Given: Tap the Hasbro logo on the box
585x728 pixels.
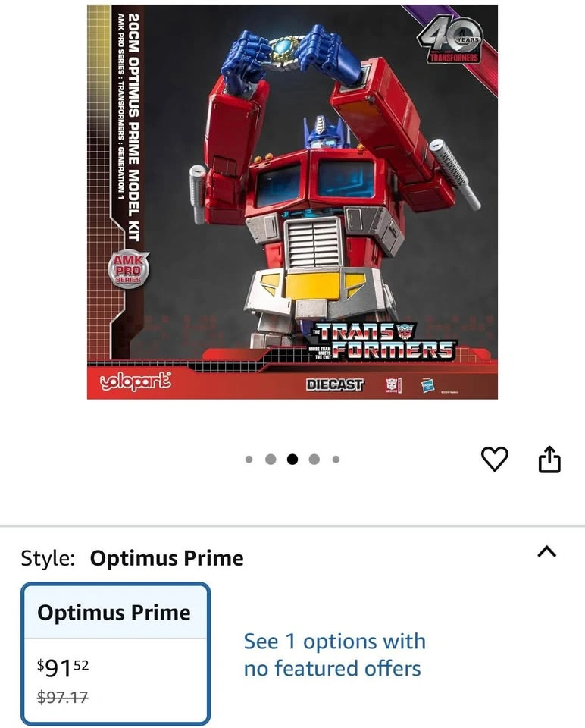Looking at the screenshot, I should [x=428, y=385].
